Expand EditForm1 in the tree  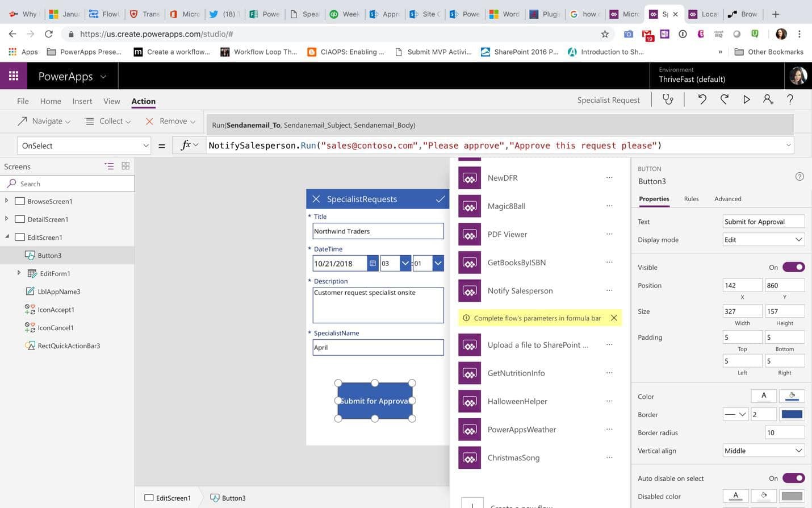[19, 273]
